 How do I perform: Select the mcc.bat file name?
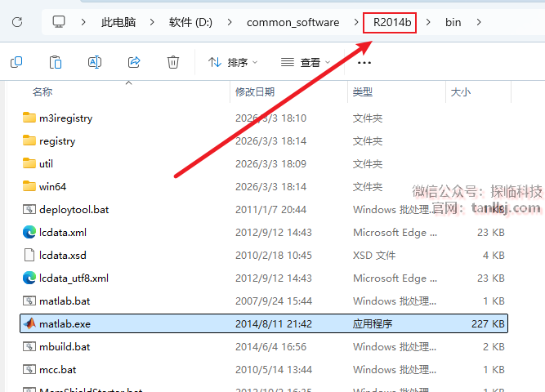[58, 370]
